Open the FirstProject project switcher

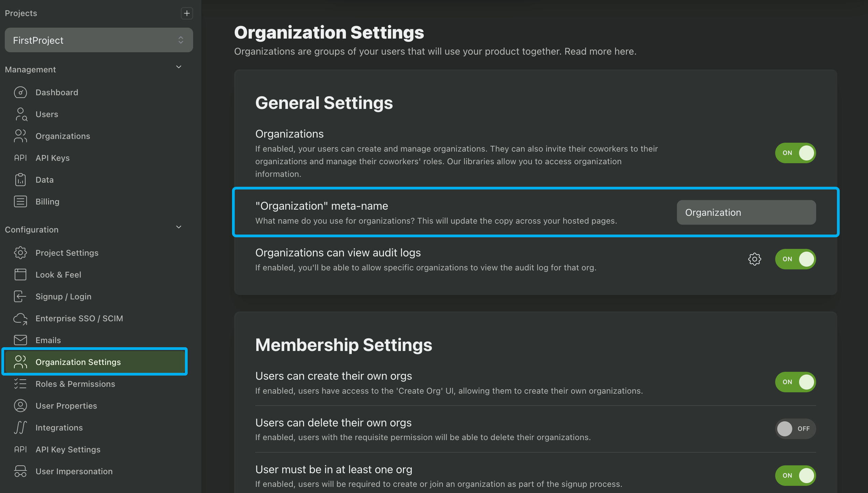[99, 40]
